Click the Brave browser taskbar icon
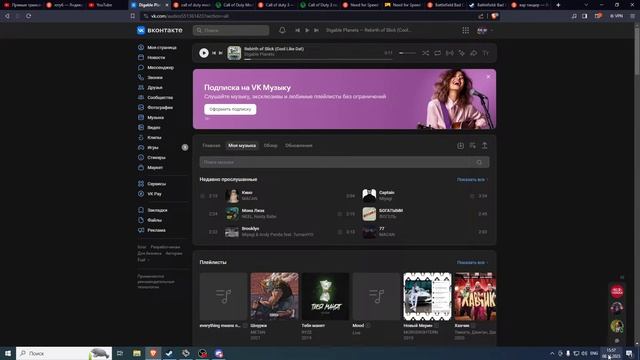Image resolution: width=640 pixels, height=360 pixels. click(153, 353)
